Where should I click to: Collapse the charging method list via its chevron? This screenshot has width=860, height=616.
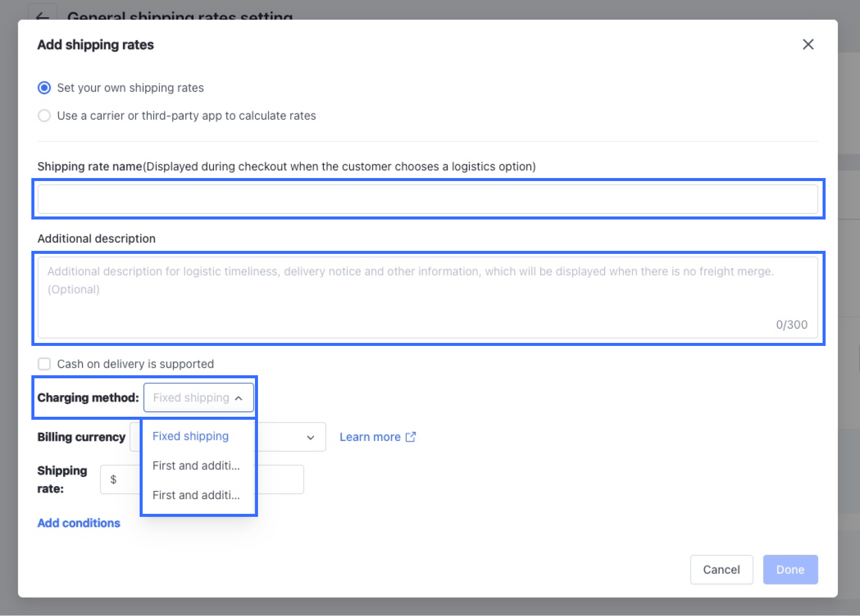coord(238,398)
